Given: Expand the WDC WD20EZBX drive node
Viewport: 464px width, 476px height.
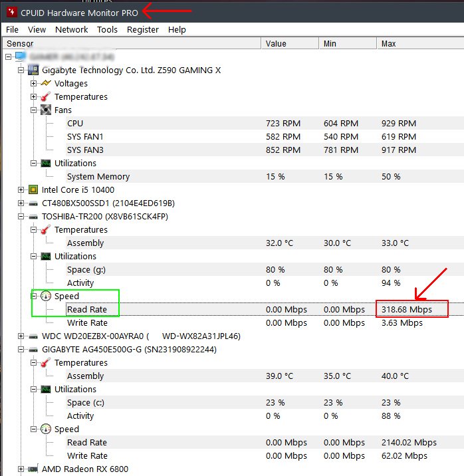Looking at the screenshot, I should tap(21, 336).
